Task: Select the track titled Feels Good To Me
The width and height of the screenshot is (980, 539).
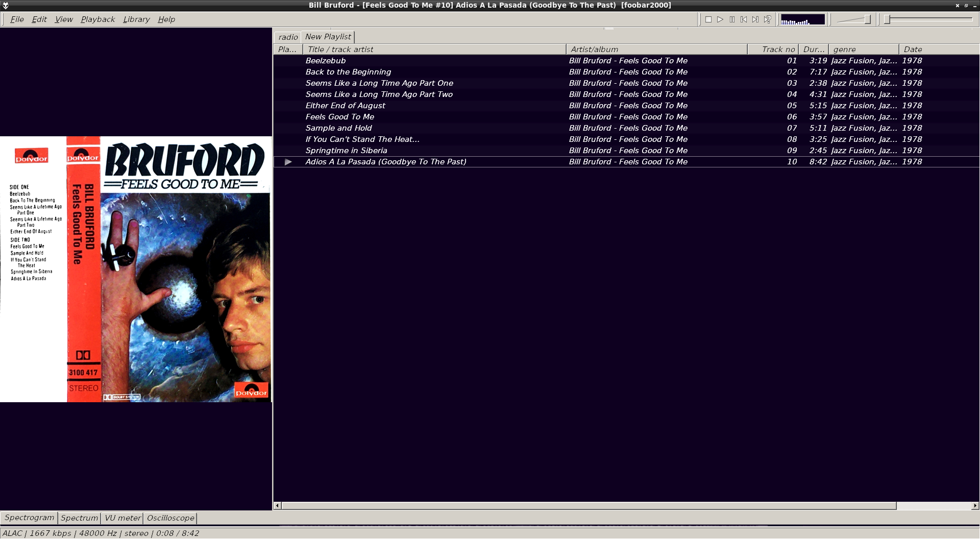Action: coord(626,117)
